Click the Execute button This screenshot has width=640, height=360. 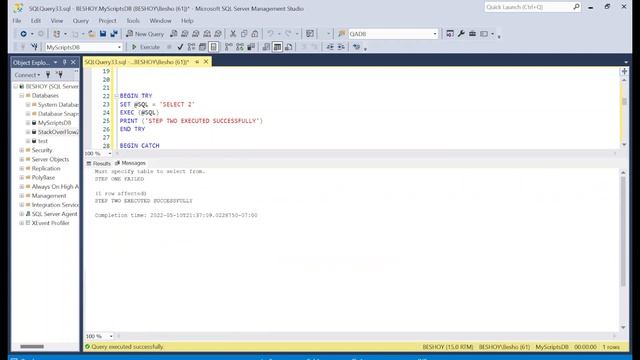click(146, 47)
